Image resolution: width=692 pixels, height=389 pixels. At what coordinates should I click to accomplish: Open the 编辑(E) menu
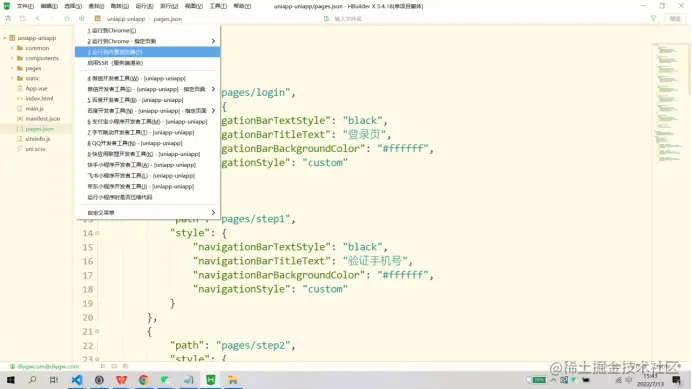point(49,6)
